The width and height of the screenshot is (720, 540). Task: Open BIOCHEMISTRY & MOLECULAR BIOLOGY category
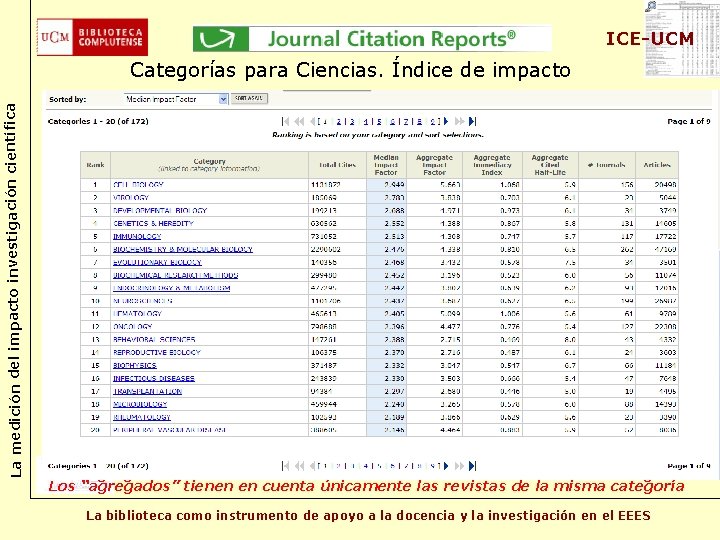pos(183,249)
